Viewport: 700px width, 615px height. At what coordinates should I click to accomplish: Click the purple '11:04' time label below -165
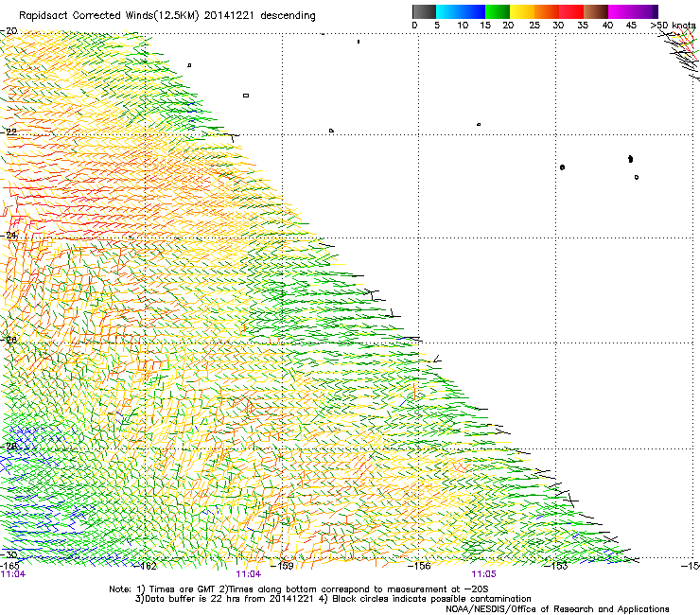point(13,574)
